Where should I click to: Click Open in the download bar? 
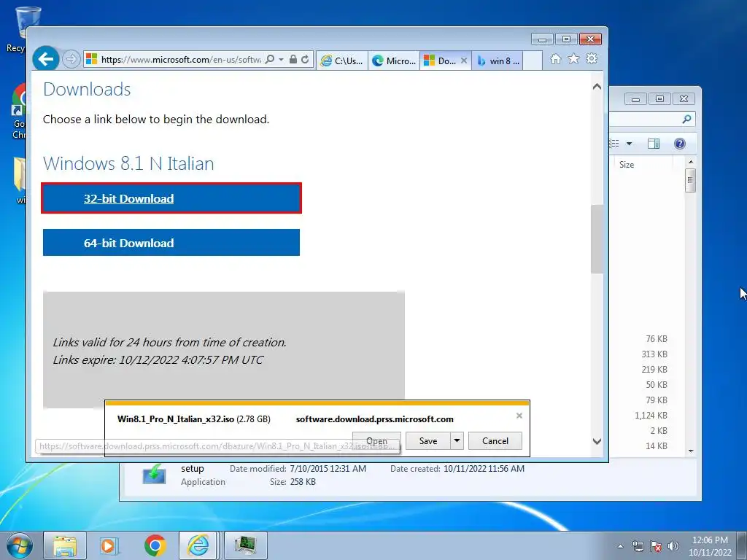coord(377,441)
